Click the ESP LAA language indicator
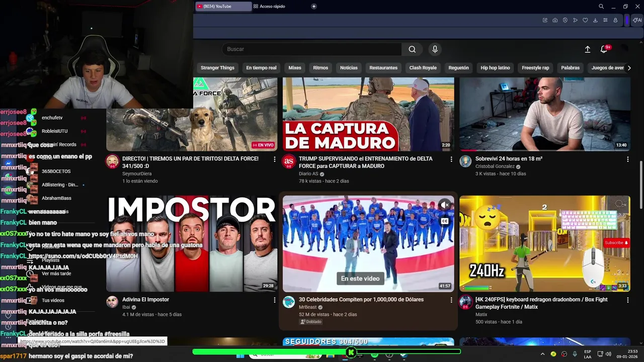644x362 pixels. coord(588,354)
